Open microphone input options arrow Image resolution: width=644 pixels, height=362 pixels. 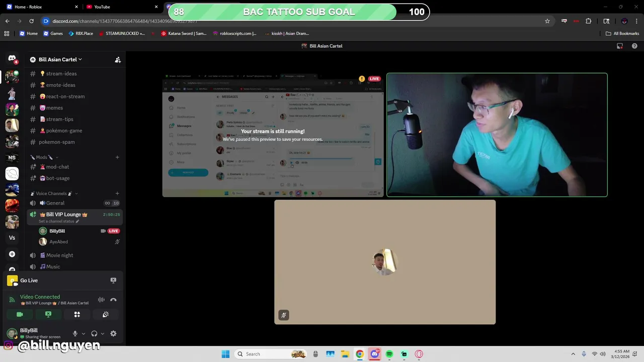[84, 333]
